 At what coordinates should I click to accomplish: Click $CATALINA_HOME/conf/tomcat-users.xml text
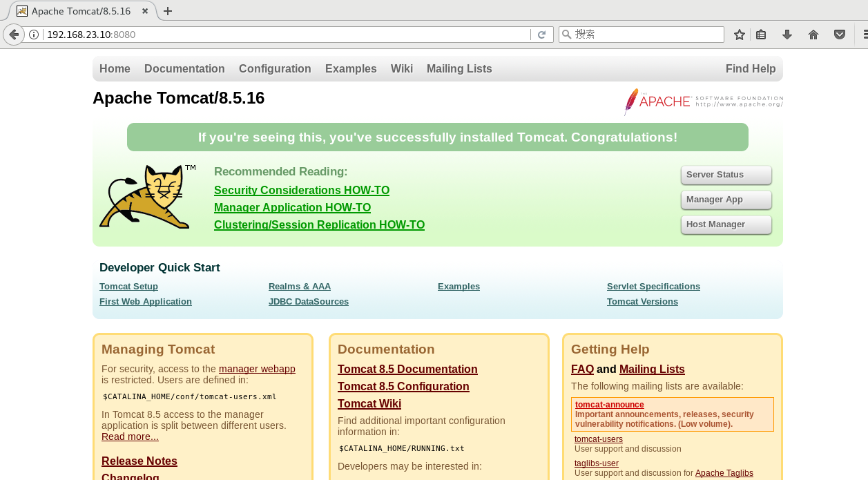[190, 397]
